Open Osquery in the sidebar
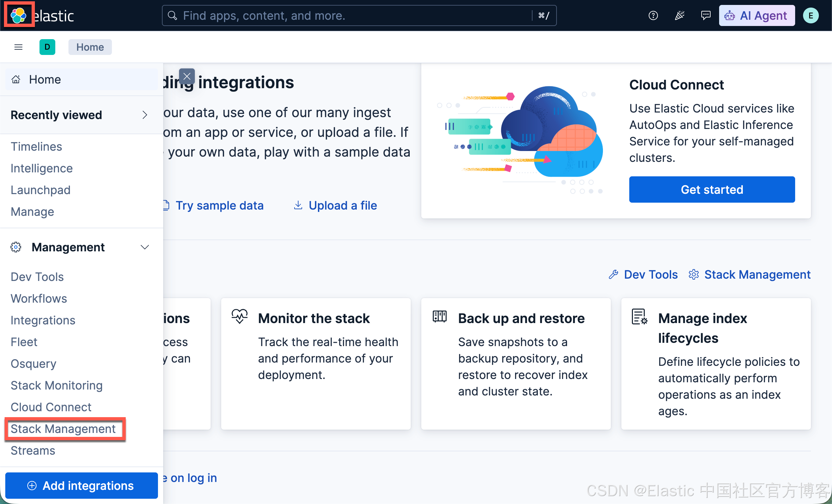Viewport: 832px width, 504px height. [x=34, y=364]
